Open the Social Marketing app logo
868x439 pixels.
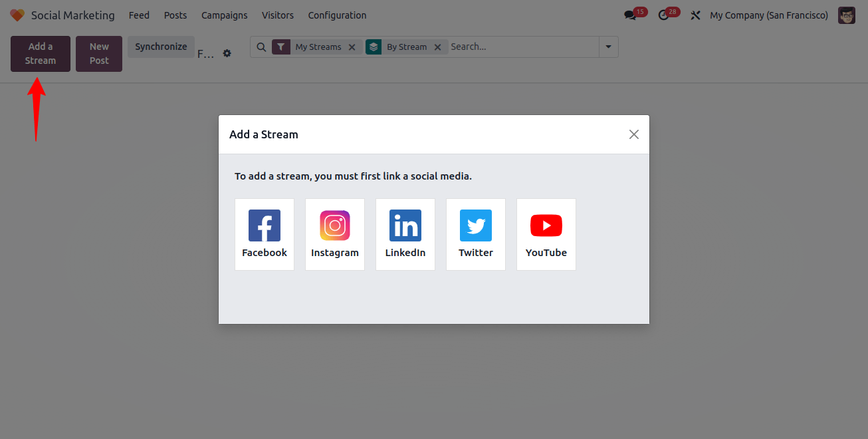point(17,15)
